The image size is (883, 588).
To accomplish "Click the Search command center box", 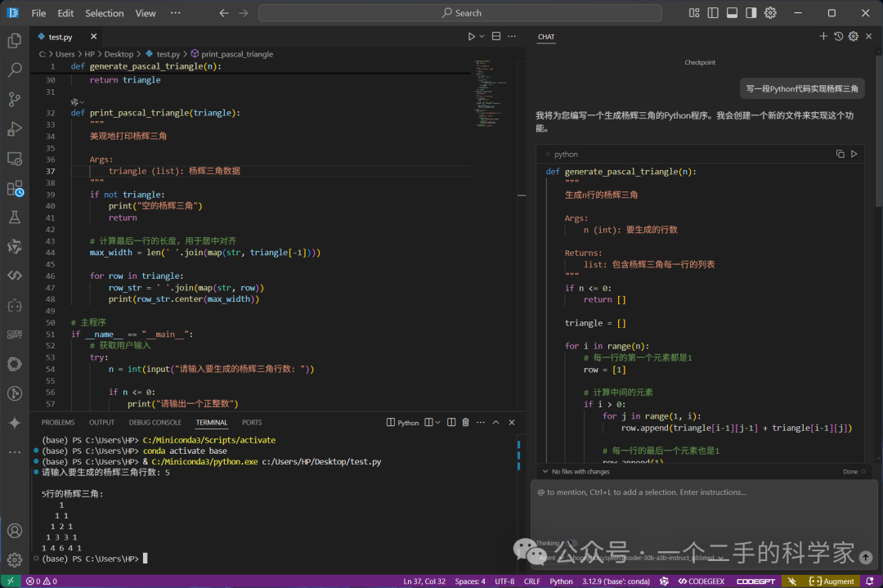I will (x=460, y=13).
